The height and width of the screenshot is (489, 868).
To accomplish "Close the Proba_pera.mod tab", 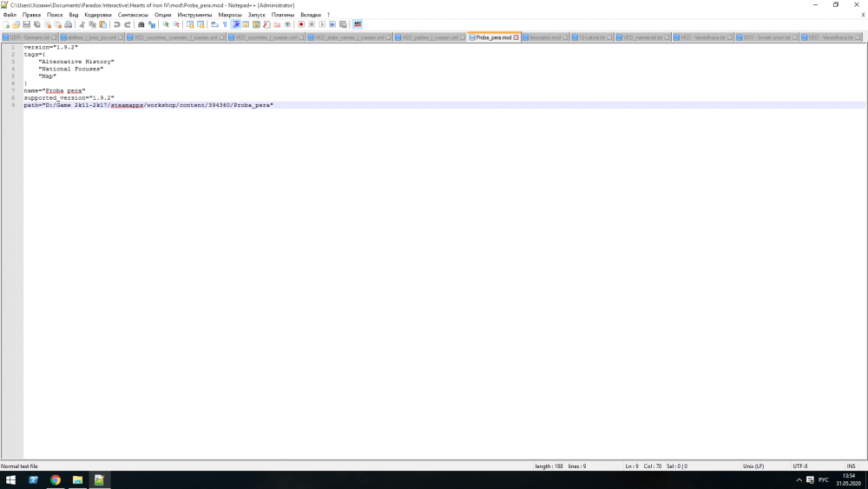I will [x=516, y=37].
